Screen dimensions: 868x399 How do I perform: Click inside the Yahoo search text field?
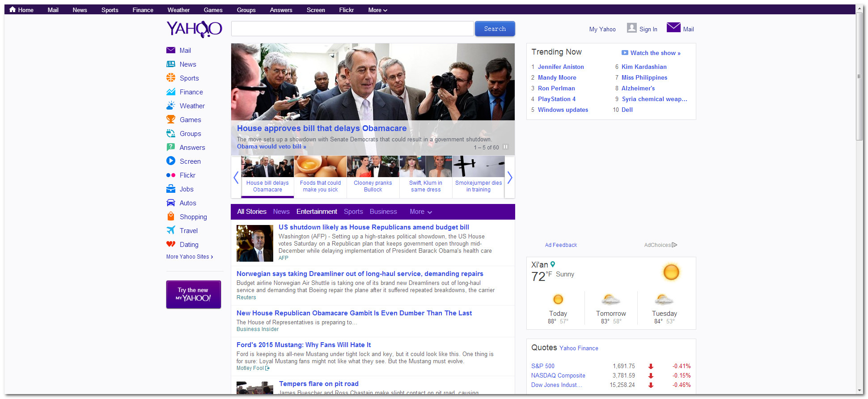[352, 29]
